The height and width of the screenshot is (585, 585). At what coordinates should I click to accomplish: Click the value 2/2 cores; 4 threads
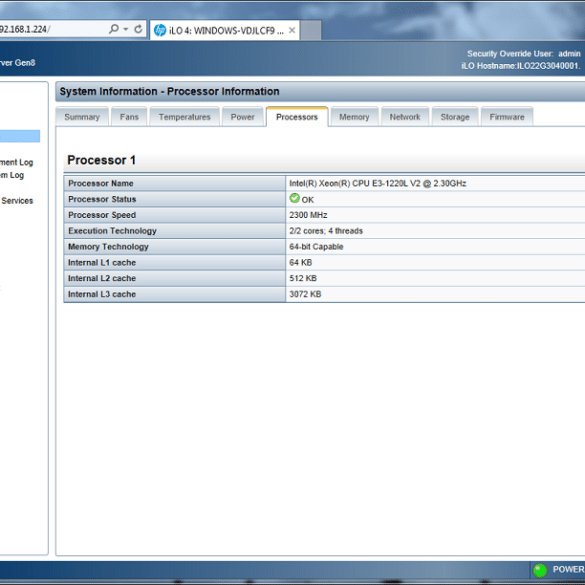click(x=326, y=231)
